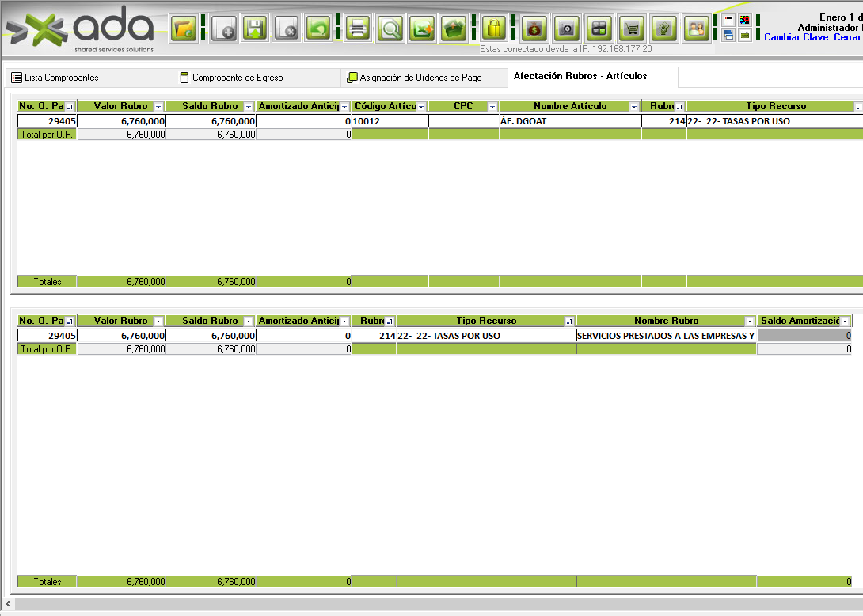Click the Cambiar Clave link
The image size is (863, 616).
coord(796,37)
